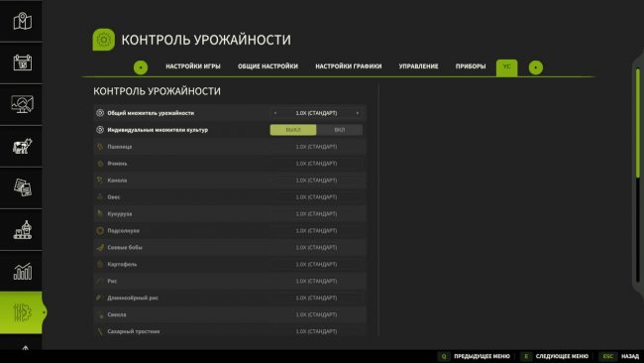Click the Длиннозёрный рис multiplier value

pyautogui.click(x=316, y=299)
